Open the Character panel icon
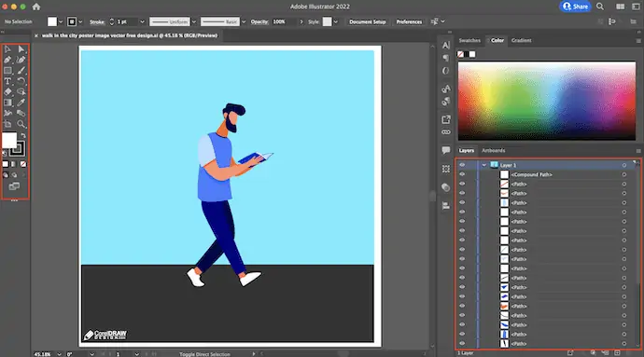The image size is (644, 357). click(446, 45)
